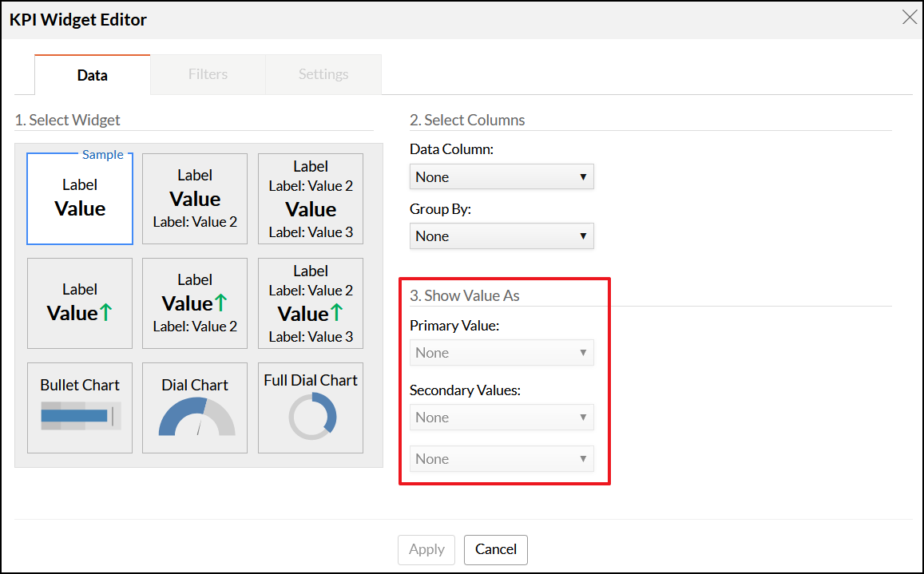Expand the first Secondary Values dropdown
This screenshot has height=574, width=924.
point(502,417)
